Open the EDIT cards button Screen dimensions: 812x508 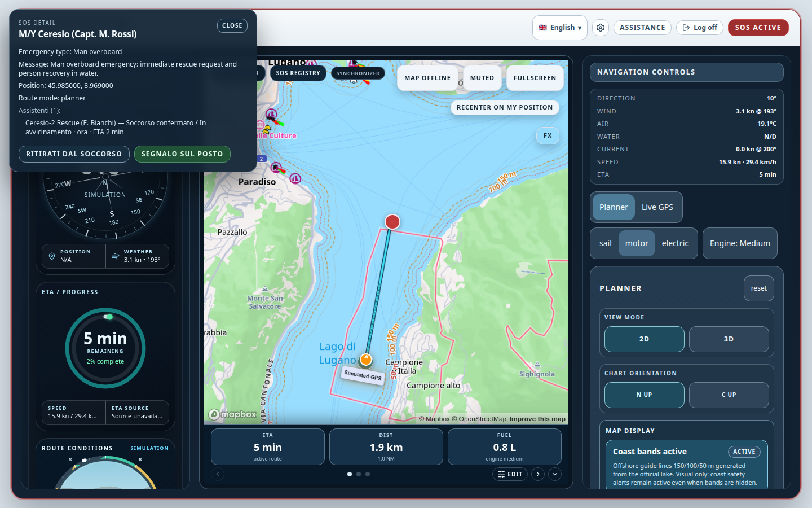coord(510,474)
